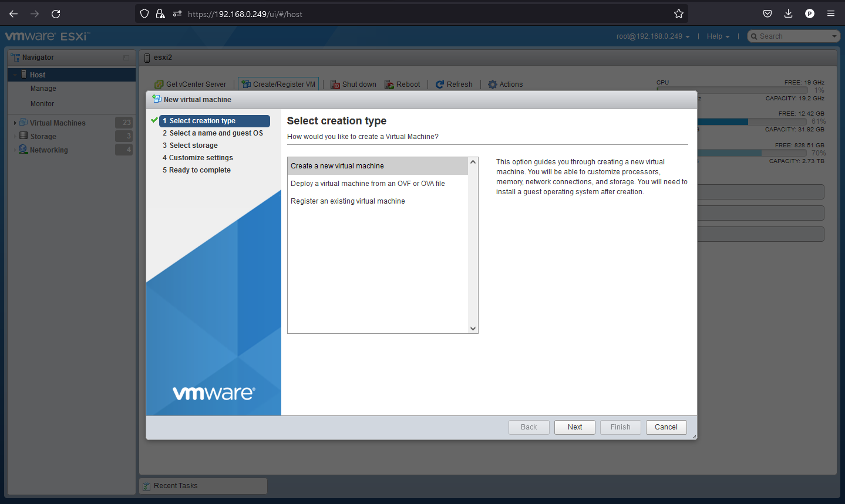Open the Search box dropdown arrow
Screen dimensions: 845x504
(x=834, y=36)
